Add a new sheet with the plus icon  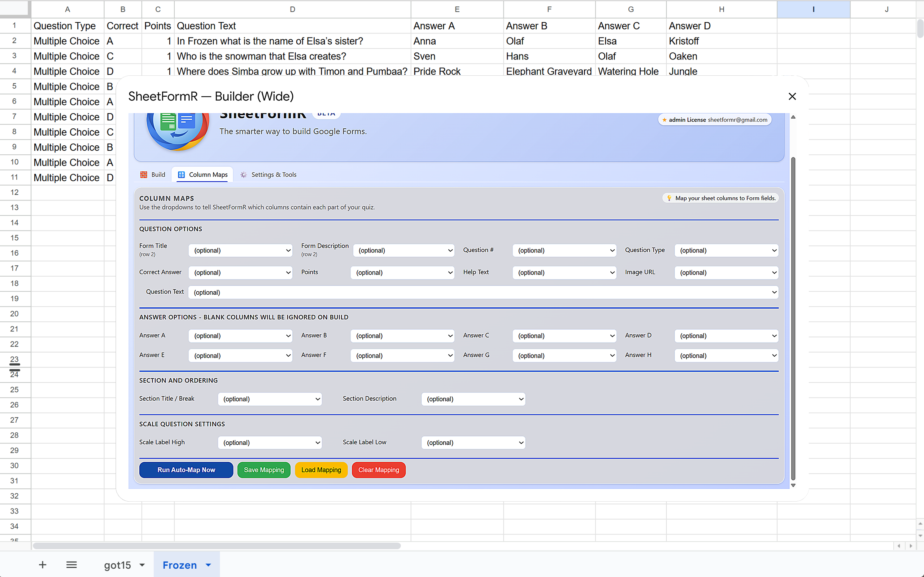tap(42, 564)
